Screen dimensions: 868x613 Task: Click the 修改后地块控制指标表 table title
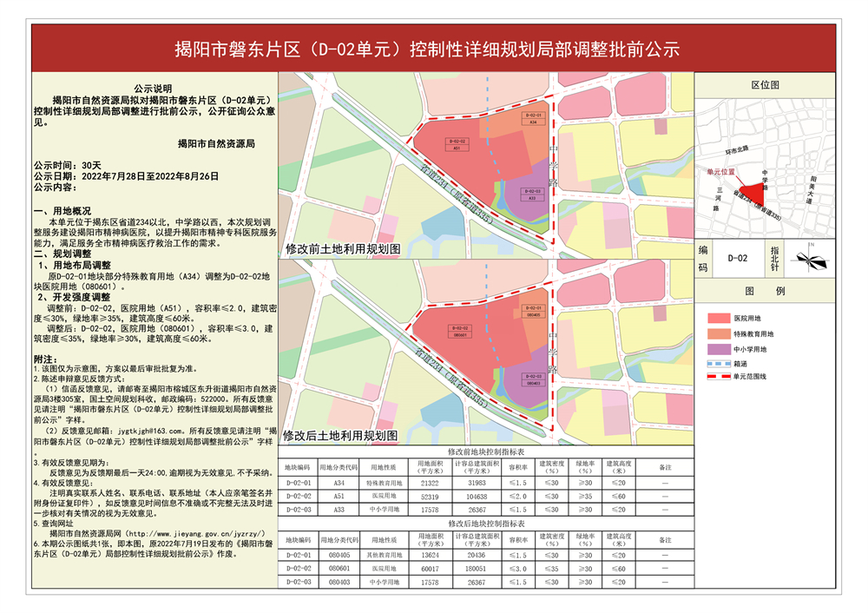coord(485,524)
